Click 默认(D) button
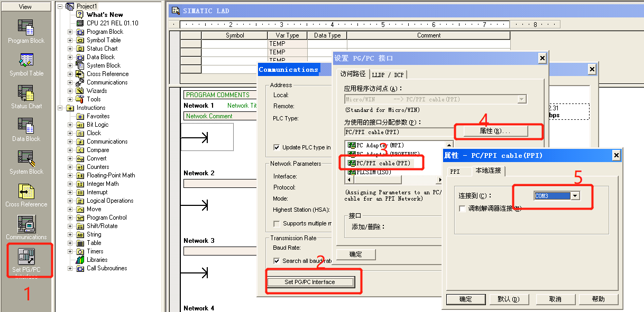644x312 pixels. (508, 299)
